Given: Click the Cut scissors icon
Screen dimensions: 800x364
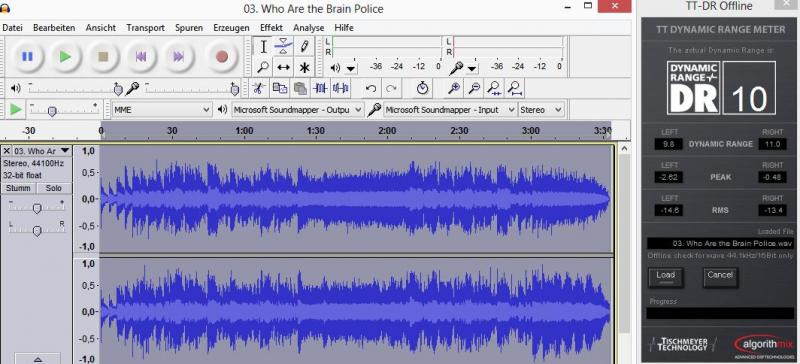Looking at the screenshot, I should [x=260, y=88].
